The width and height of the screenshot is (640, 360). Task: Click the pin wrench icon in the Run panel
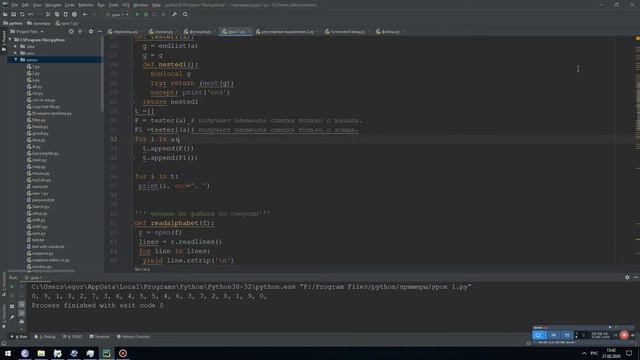[12, 317]
